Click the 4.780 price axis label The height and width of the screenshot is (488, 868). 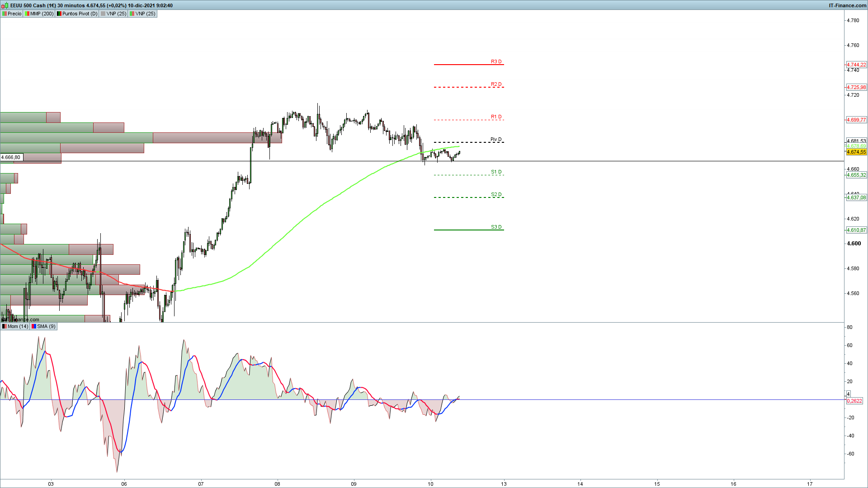point(853,20)
